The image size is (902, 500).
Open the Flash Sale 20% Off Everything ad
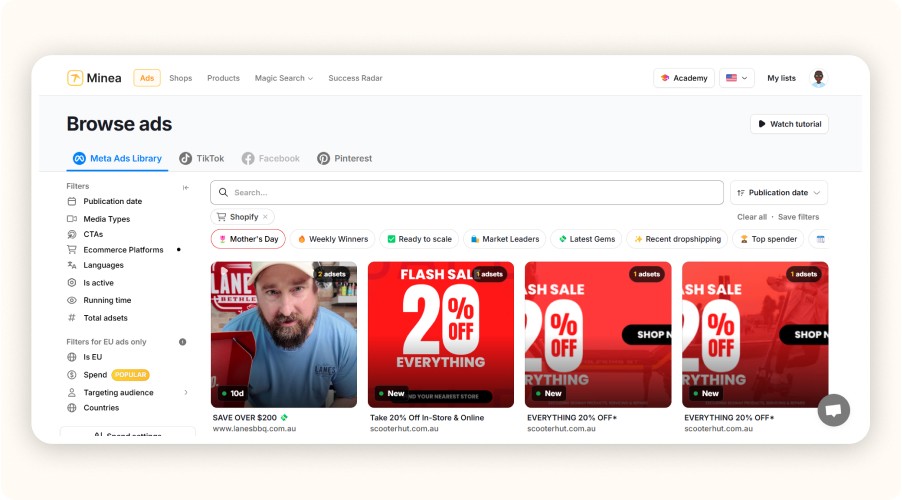pyautogui.click(x=441, y=334)
